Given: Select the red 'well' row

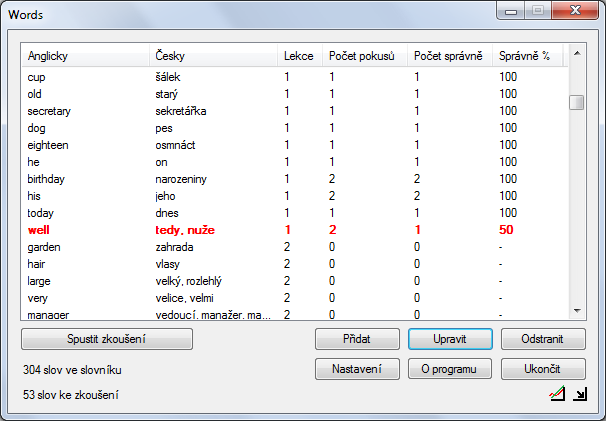Looking at the screenshot, I should click(x=294, y=230).
